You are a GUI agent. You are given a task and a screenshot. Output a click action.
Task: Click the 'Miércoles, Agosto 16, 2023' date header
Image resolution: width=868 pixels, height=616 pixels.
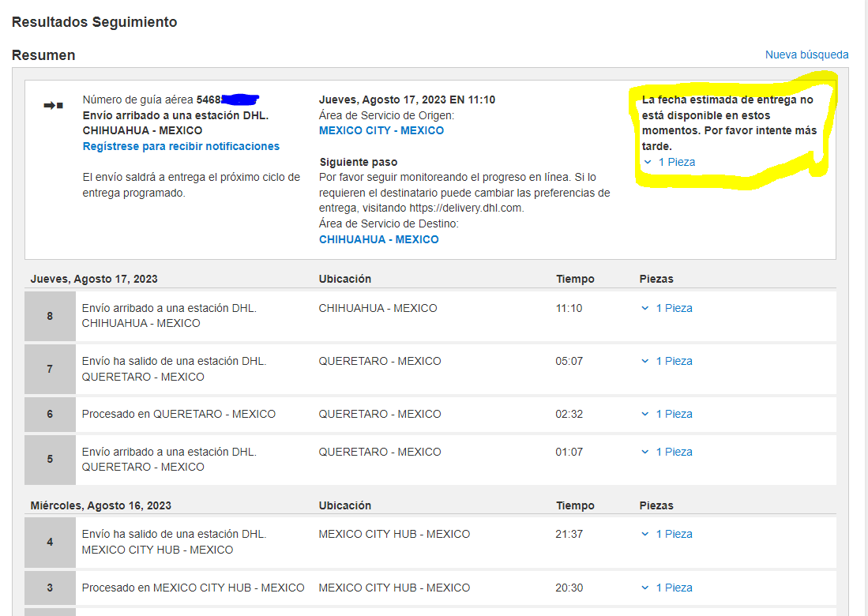click(x=101, y=505)
